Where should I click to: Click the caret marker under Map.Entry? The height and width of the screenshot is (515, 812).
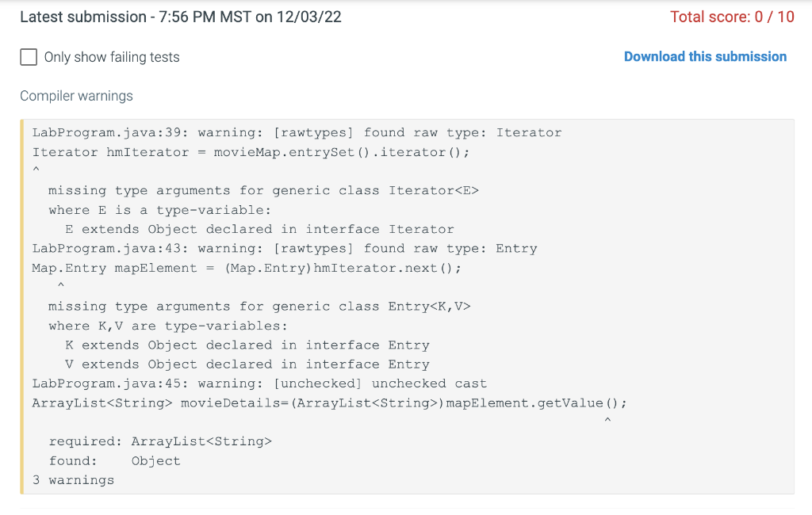tap(60, 284)
